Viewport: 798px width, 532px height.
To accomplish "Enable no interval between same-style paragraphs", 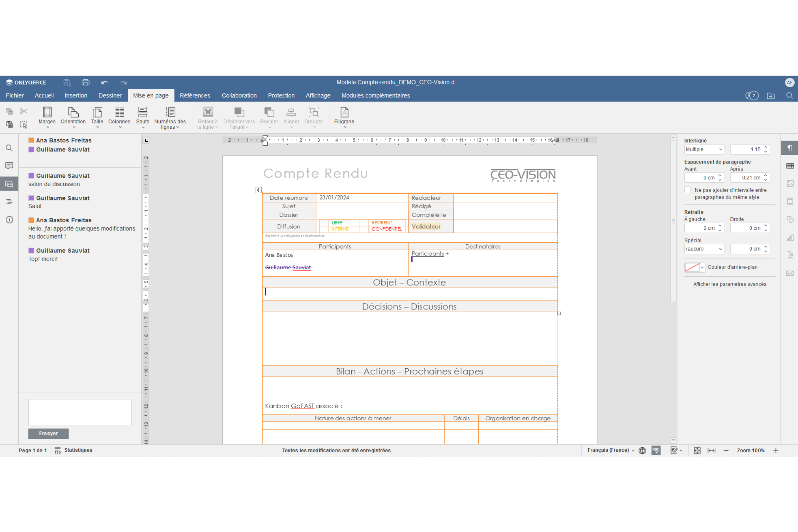I will point(687,190).
